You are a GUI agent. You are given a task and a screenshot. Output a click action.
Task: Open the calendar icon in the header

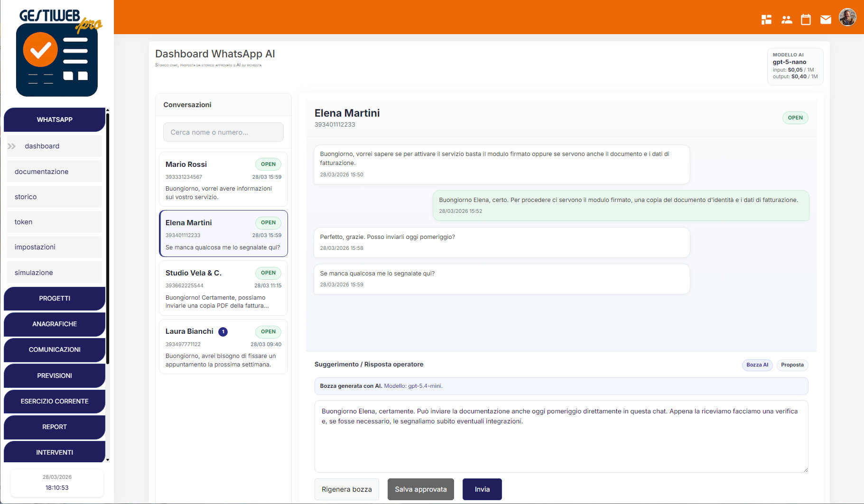806,19
